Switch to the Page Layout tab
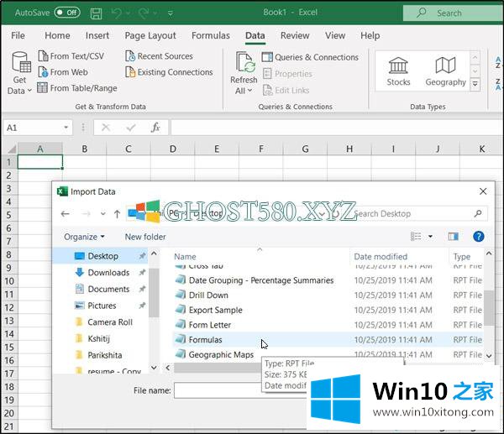 coord(150,36)
